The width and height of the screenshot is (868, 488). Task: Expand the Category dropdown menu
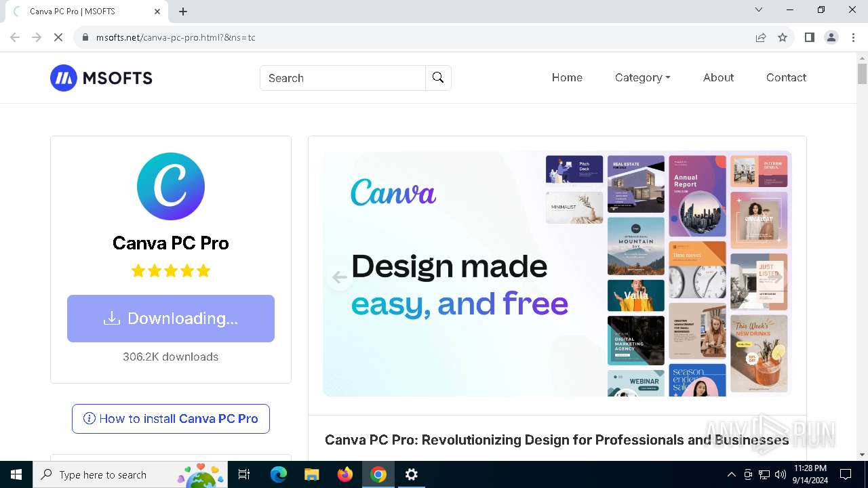tap(642, 77)
